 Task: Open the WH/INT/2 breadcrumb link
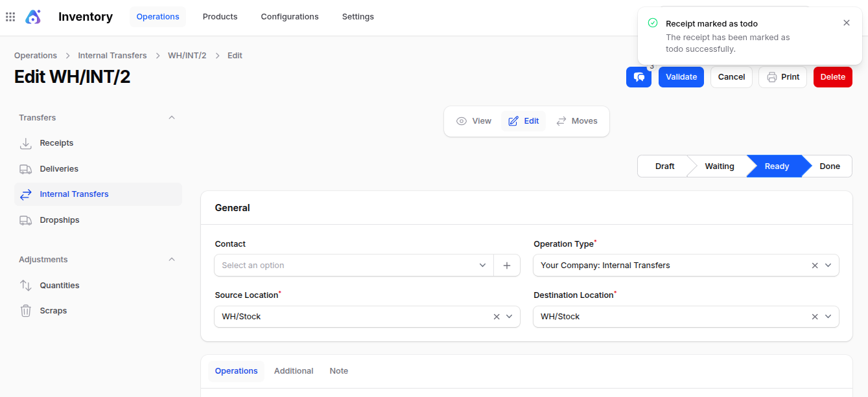pos(187,56)
